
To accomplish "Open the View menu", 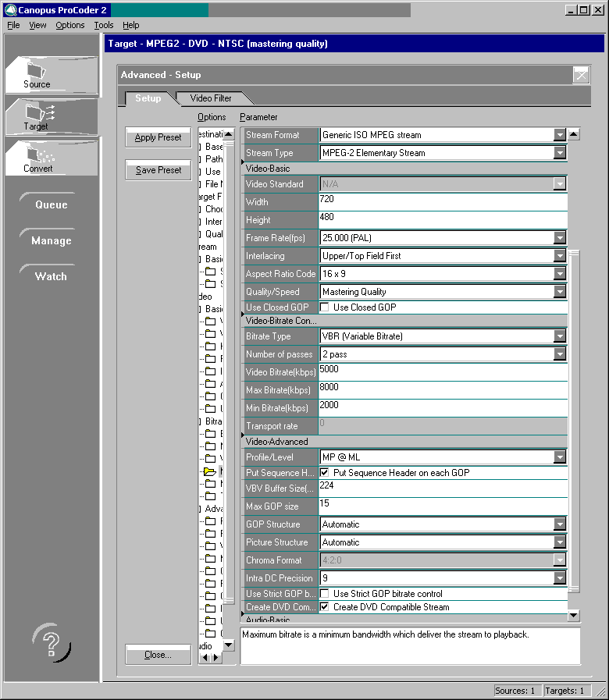I will point(37,25).
